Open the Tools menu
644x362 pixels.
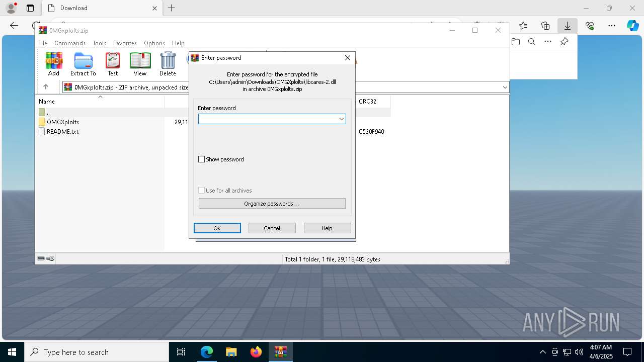click(99, 43)
